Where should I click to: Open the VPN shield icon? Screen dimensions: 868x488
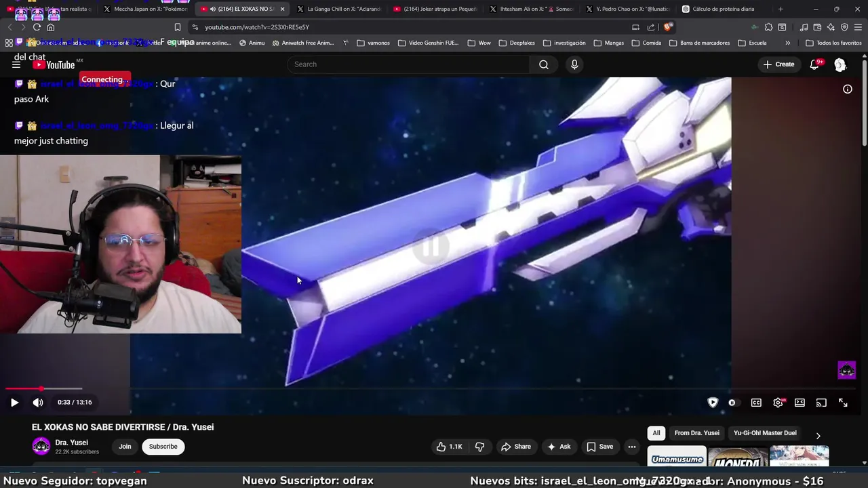pyautogui.click(x=844, y=27)
